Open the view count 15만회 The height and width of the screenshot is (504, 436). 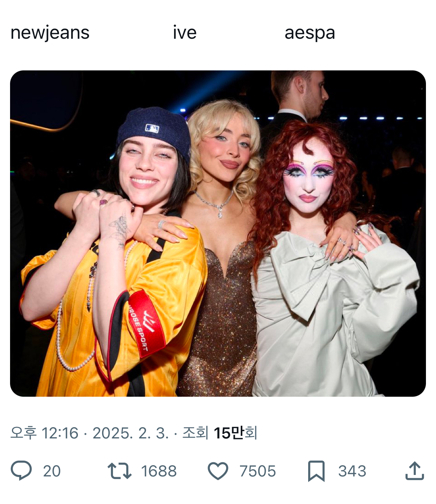pos(235,433)
